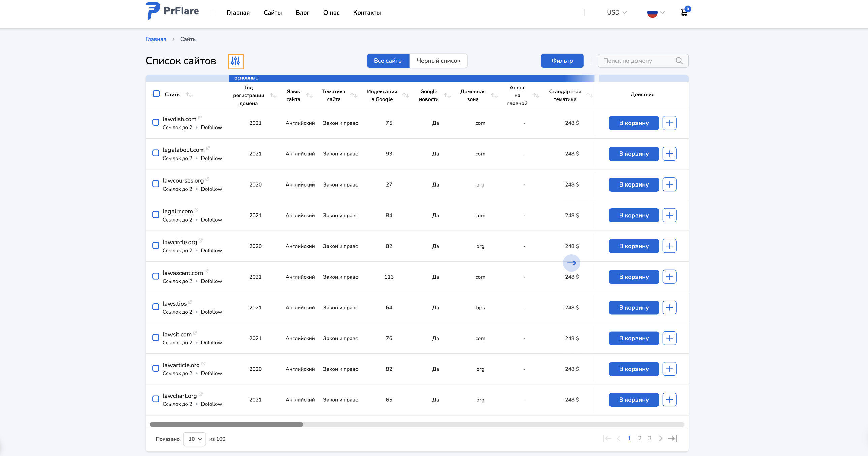
Task: Click the plus button for lawcircle.org
Action: point(670,246)
